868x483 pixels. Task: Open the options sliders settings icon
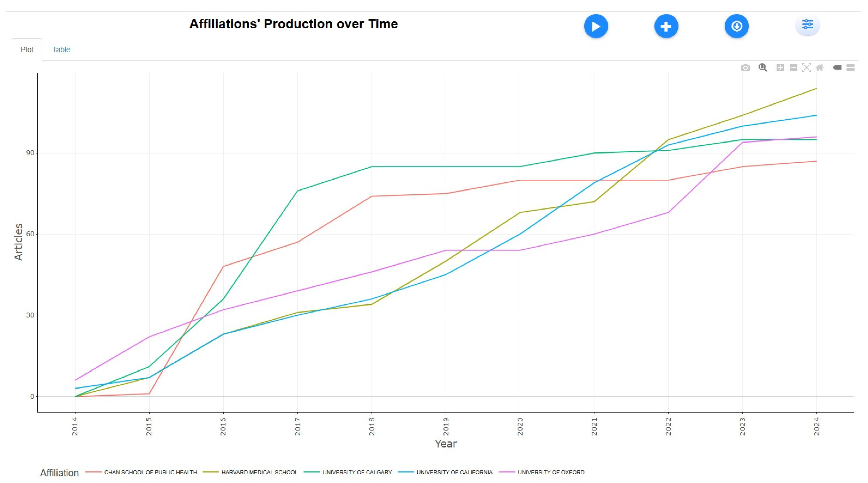(807, 25)
